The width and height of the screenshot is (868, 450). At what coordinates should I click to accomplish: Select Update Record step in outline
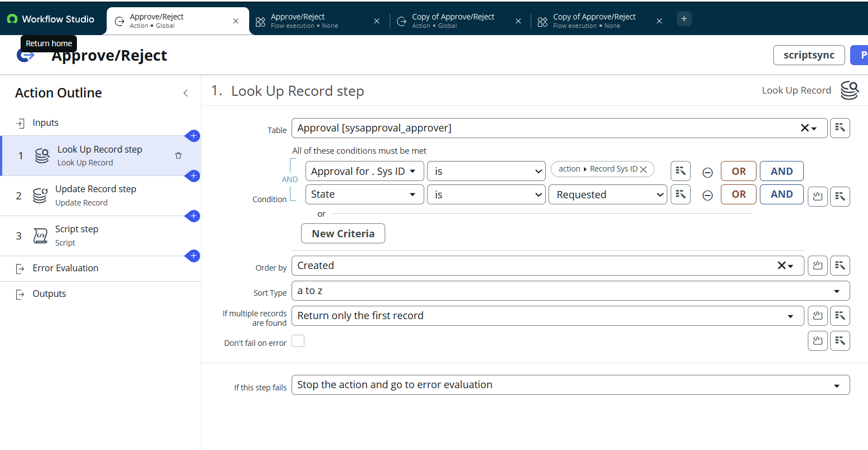(95, 195)
